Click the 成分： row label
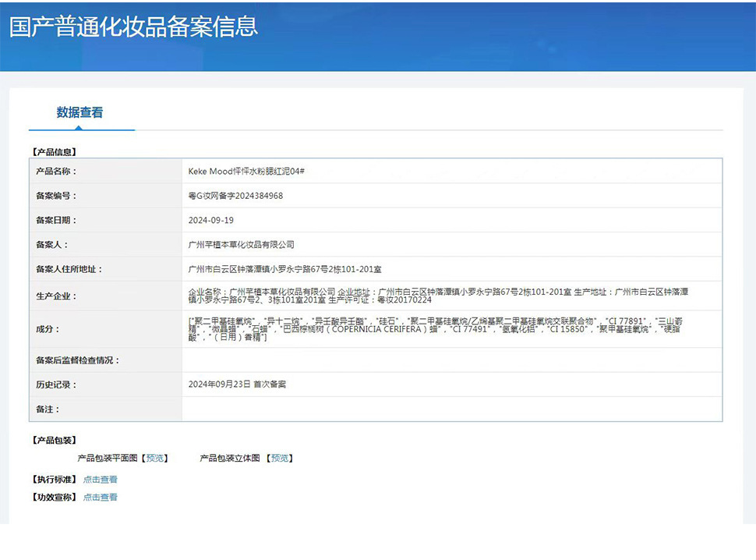 (x=48, y=329)
